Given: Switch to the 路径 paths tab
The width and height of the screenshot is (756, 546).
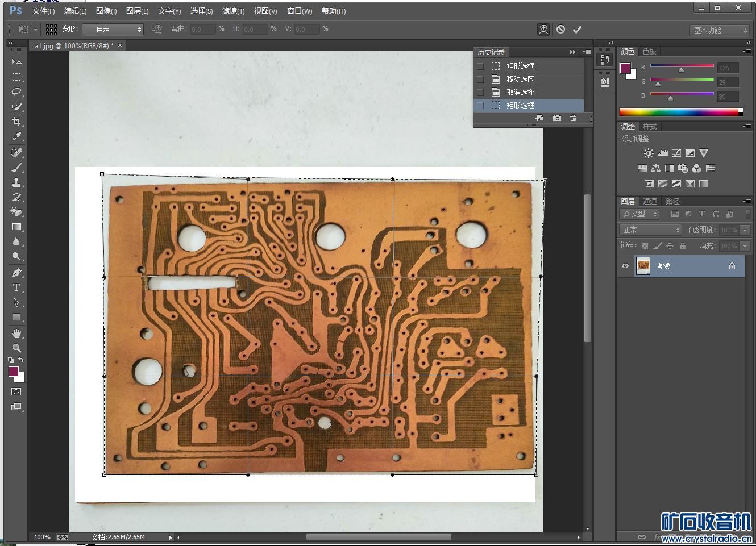Looking at the screenshot, I should pos(672,201).
